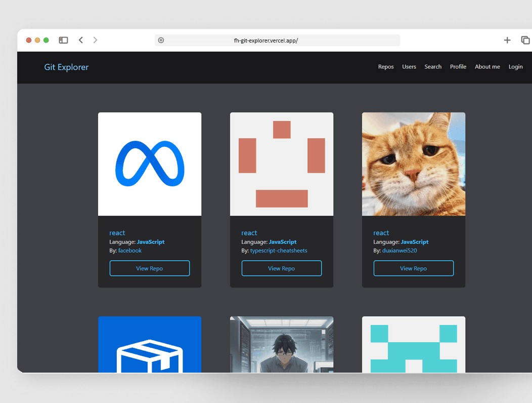The height and width of the screenshot is (403, 532).
Task: Open react repo title by duxianwei520
Action: pos(381,233)
